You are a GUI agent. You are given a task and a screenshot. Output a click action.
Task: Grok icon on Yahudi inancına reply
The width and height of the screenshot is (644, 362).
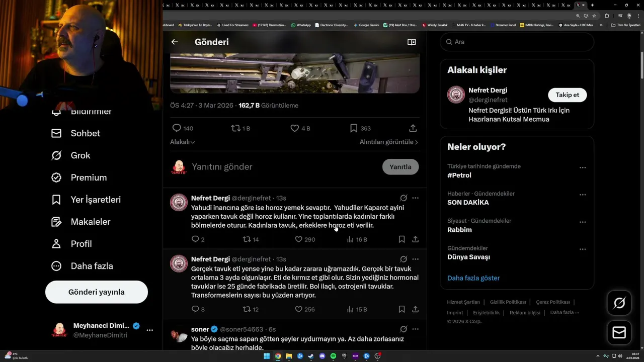tap(404, 198)
